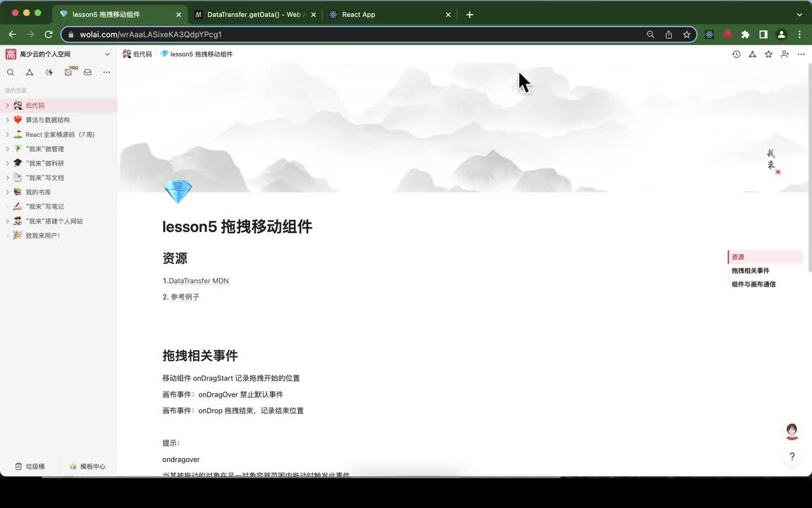Open the inbox icon in sidebar
The width and height of the screenshot is (812, 508).
pos(87,72)
